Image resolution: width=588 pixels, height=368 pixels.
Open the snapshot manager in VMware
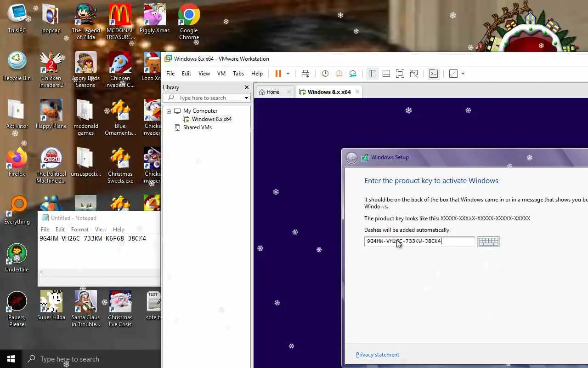point(353,74)
